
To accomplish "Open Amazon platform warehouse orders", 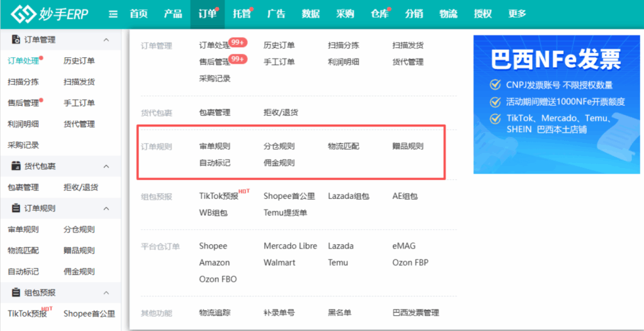I will pyautogui.click(x=214, y=263).
